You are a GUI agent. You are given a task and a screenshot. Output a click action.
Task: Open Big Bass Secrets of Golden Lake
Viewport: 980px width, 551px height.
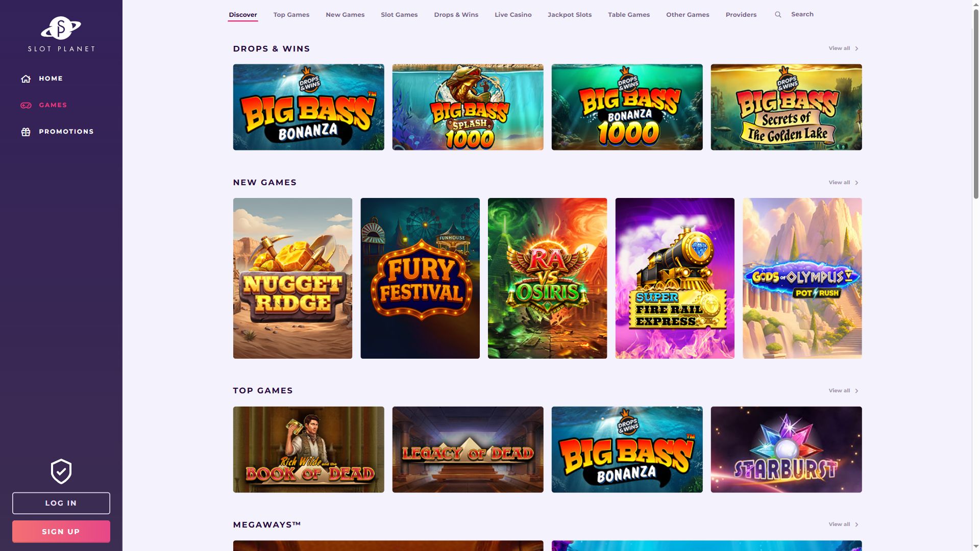tap(786, 107)
